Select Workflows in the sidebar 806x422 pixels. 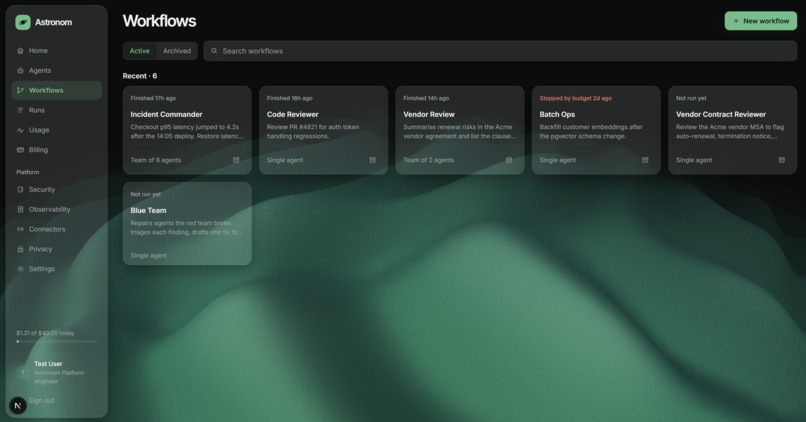57,90
